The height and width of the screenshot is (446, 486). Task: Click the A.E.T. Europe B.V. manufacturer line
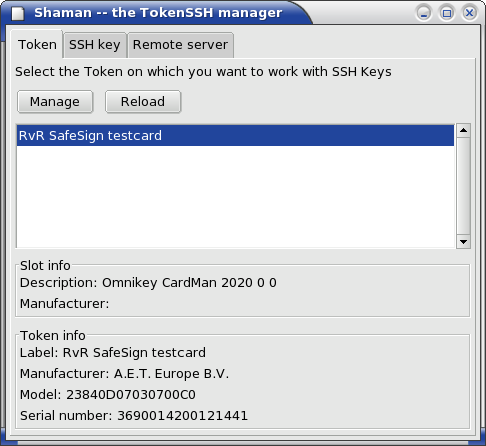[x=124, y=374]
